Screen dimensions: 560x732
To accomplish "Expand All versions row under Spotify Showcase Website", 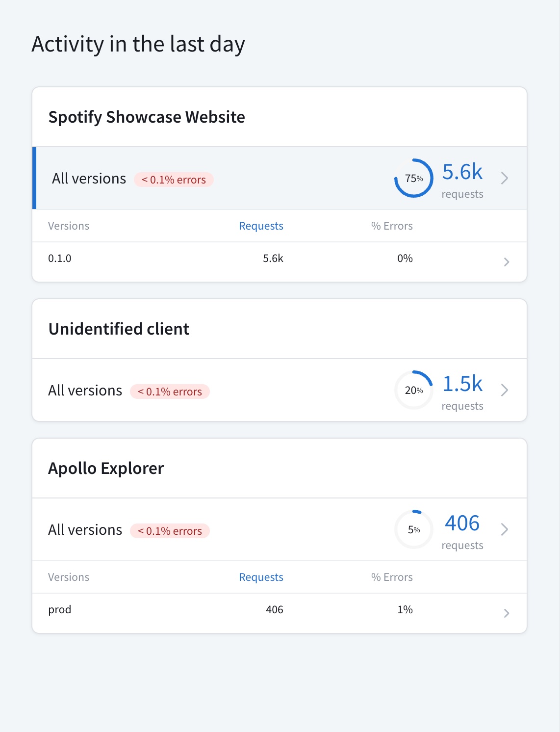I will 89,178.
